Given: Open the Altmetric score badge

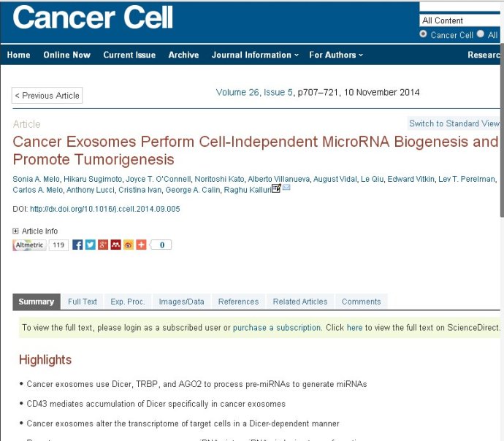Looking at the screenshot, I should tap(40, 245).
